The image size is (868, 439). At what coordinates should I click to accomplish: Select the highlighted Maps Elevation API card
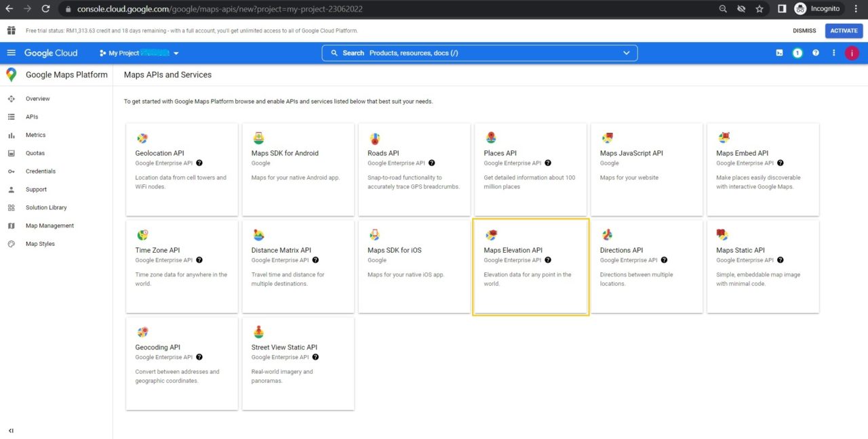530,266
